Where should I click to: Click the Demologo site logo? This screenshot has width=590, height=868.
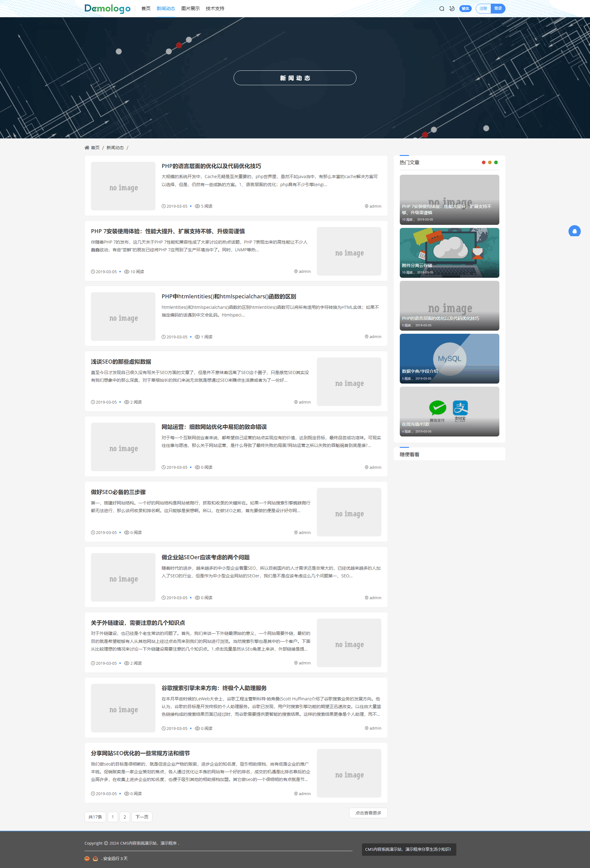[108, 9]
